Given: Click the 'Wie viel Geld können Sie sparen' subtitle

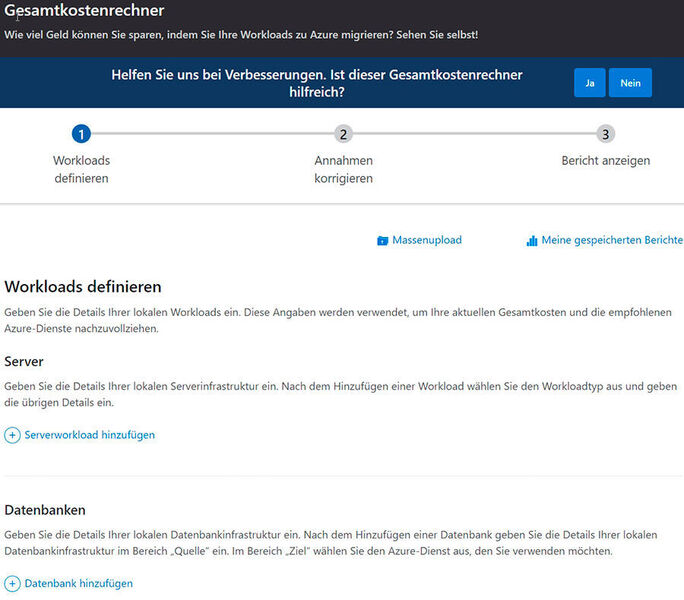Looking at the screenshot, I should [x=241, y=34].
